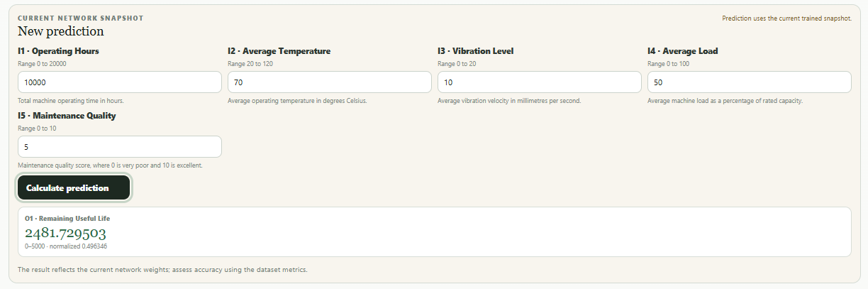Focus the Operating Hours input field

click(120, 82)
